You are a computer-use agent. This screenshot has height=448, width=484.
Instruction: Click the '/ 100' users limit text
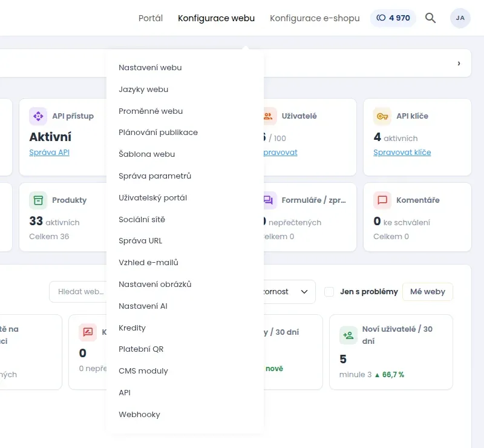[277, 139]
